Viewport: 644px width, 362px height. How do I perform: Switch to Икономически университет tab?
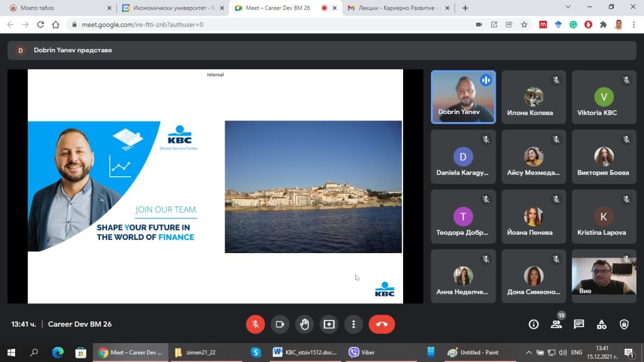[x=174, y=8]
